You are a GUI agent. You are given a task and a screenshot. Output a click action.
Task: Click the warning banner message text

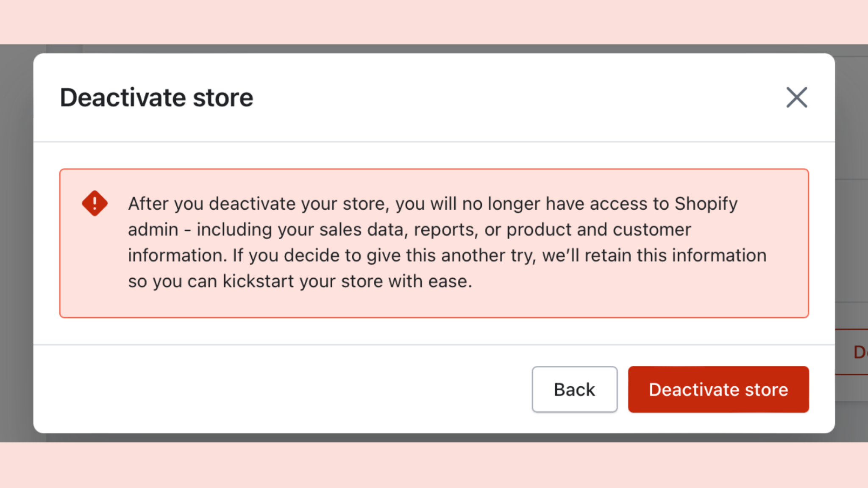(x=432, y=242)
